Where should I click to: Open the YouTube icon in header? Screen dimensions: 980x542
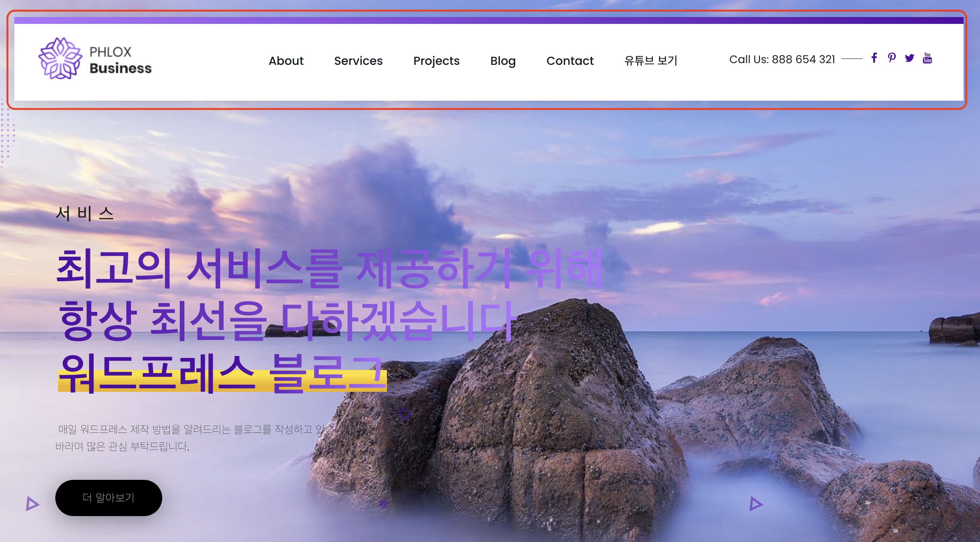pyautogui.click(x=927, y=58)
